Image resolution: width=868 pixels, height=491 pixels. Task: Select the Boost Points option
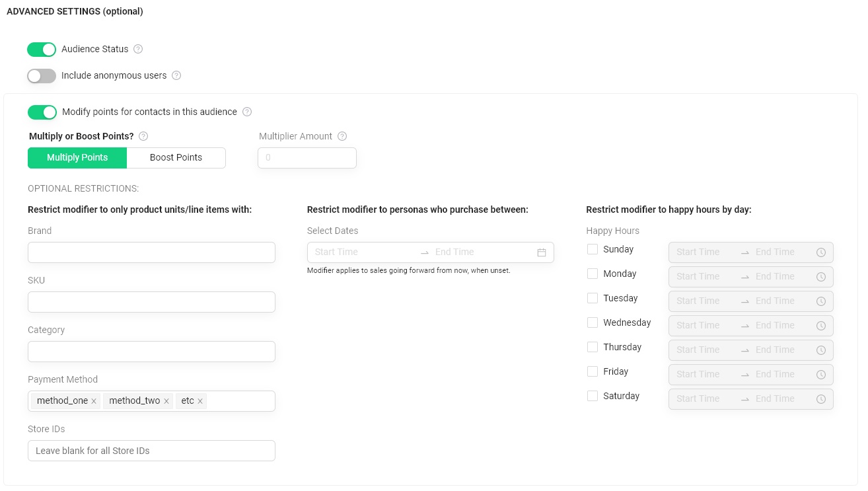(x=176, y=157)
